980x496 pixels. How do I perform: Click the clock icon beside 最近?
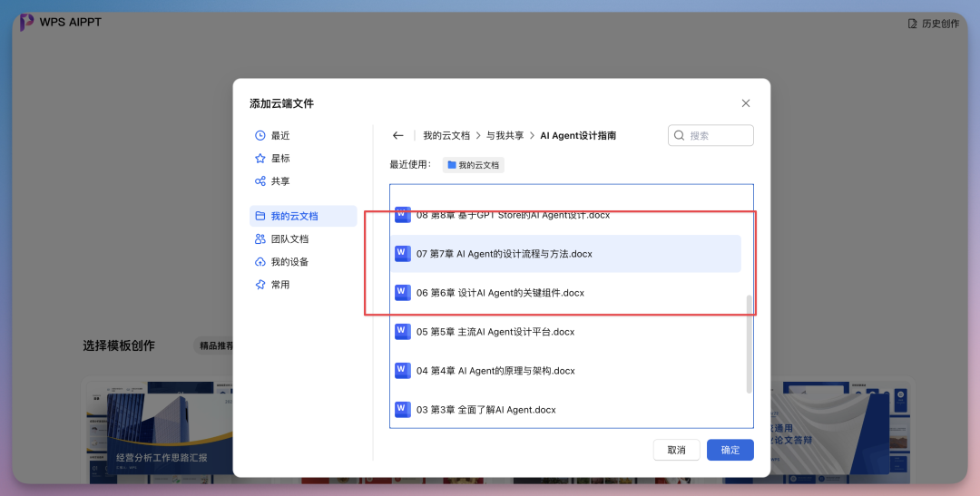tap(260, 135)
